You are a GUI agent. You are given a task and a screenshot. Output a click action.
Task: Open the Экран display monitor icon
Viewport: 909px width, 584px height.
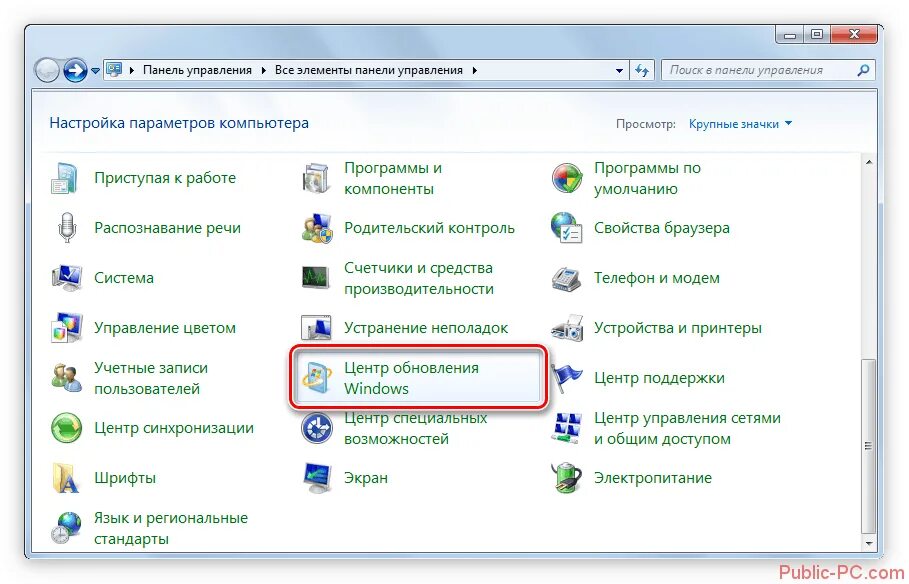click(x=317, y=478)
